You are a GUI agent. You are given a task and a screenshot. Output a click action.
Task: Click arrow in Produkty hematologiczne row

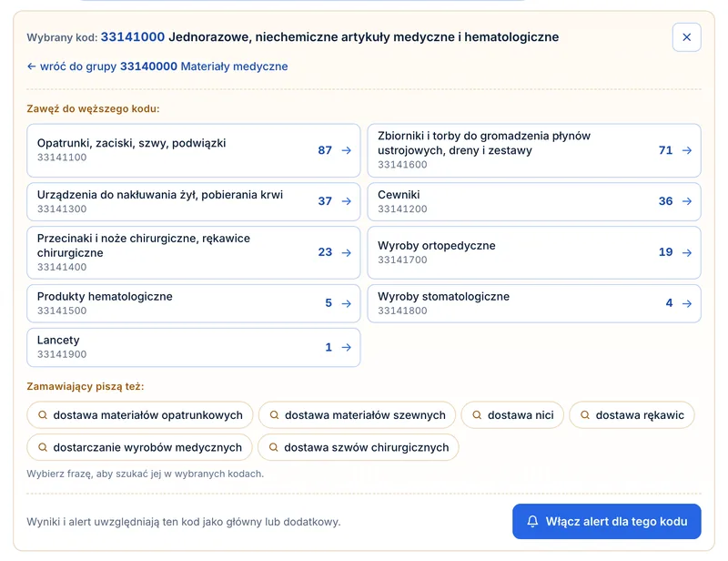click(347, 303)
